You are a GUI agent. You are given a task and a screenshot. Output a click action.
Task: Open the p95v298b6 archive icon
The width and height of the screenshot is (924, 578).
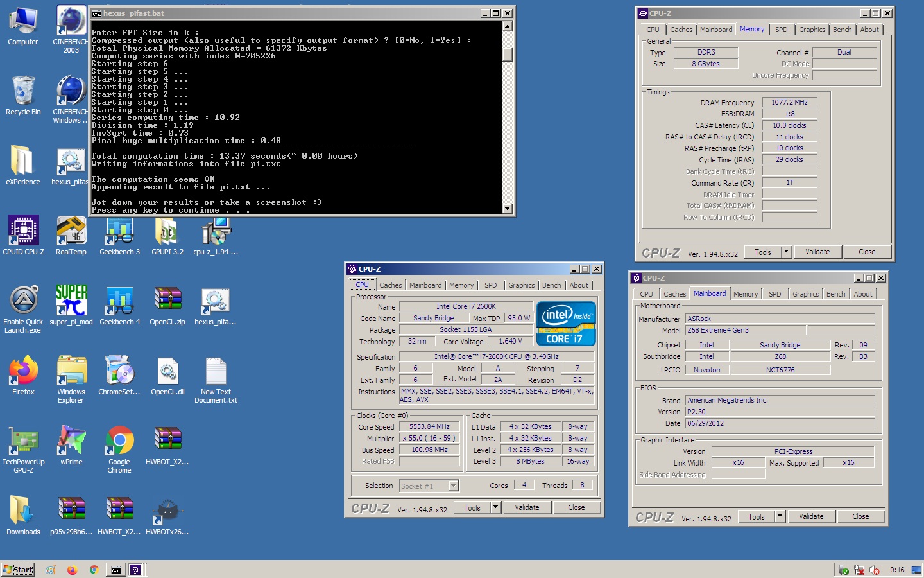(71, 516)
